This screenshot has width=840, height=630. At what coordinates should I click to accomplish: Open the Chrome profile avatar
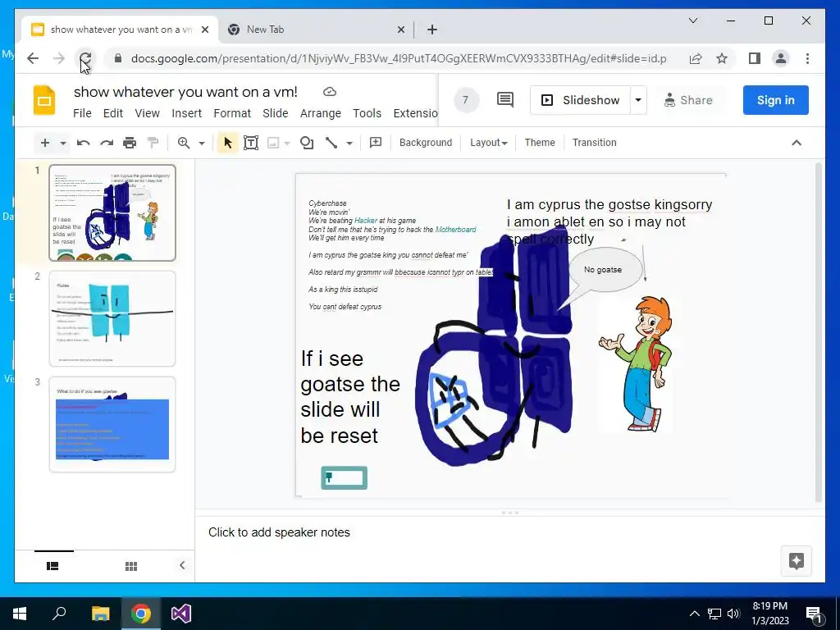781,58
